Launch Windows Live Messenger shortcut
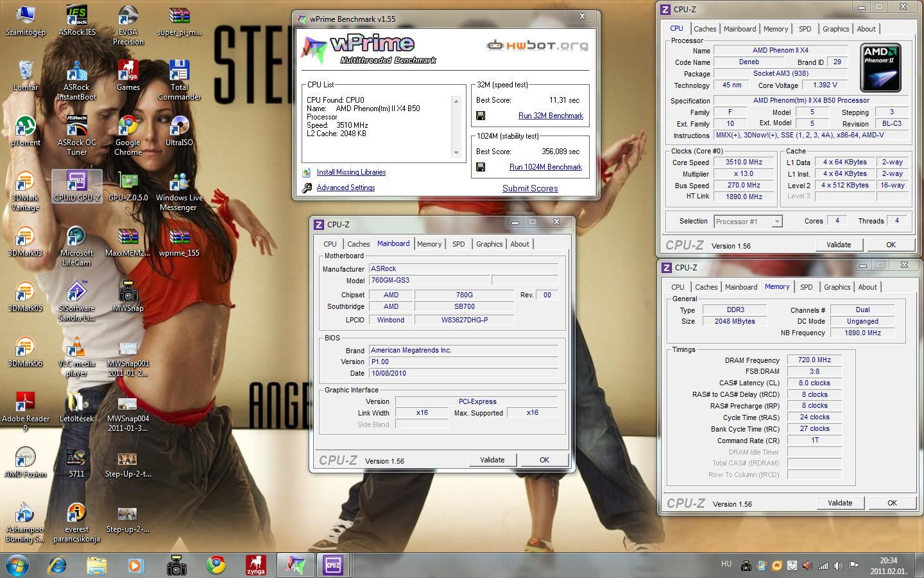 point(179,191)
